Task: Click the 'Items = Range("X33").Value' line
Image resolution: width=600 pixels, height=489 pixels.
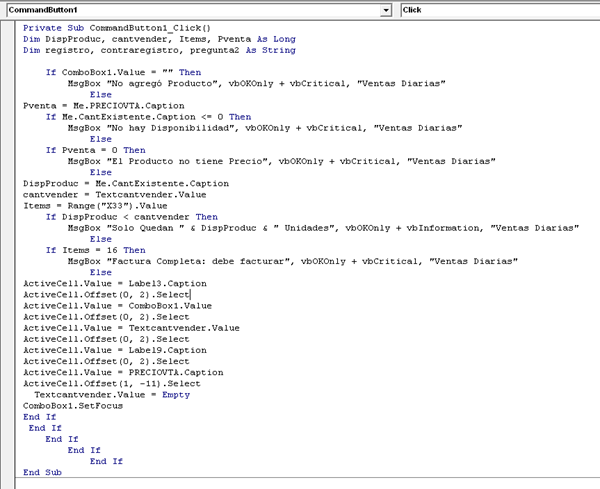Action: tap(95, 205)
